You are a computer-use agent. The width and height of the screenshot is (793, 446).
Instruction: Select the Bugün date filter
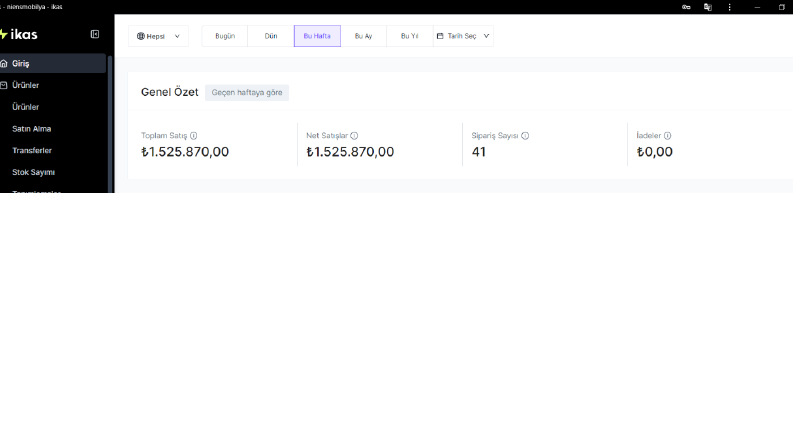click(225, 36)
